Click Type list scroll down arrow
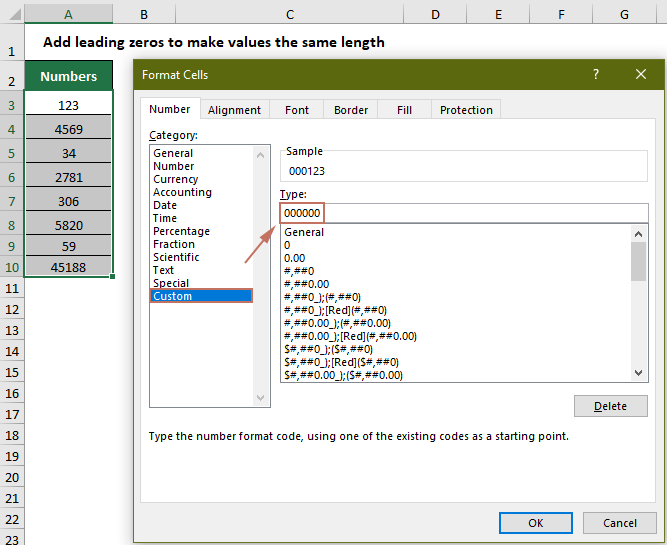 tap(638, 373)
